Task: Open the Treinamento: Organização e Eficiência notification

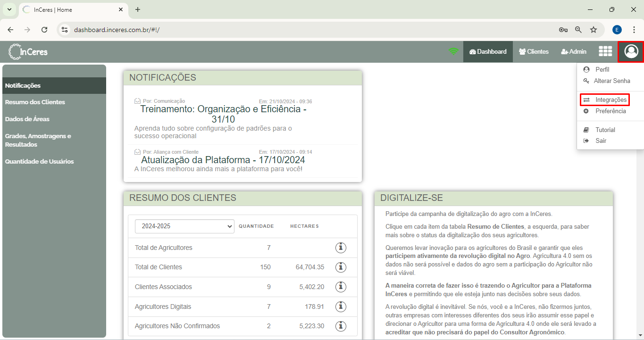Action: click(223, 114)
